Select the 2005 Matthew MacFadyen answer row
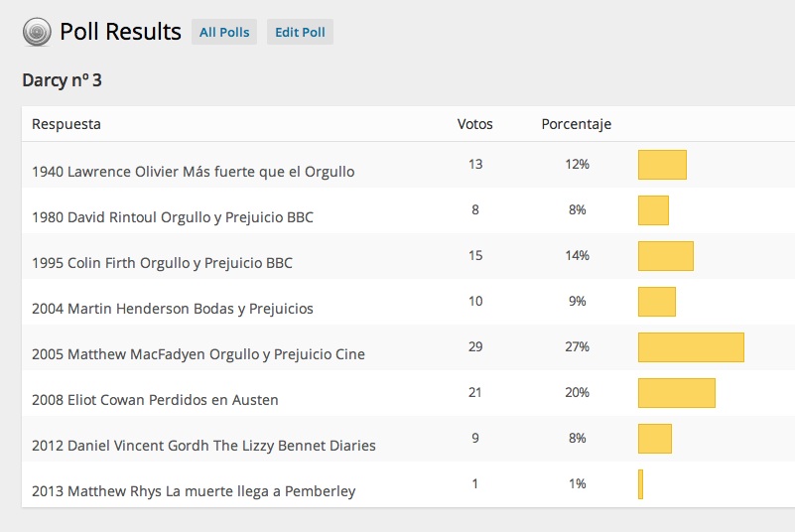Image resolution: width=795 pixels, height=532 pixels. coord(199,354)
